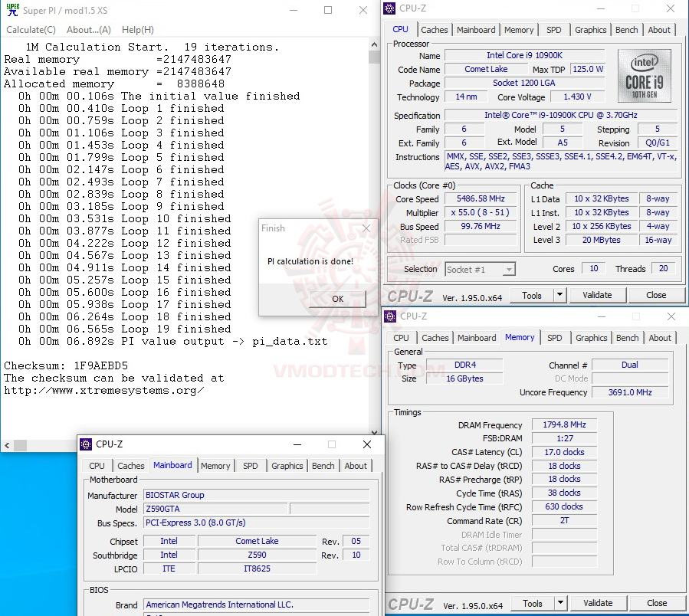
Task: Click the Row Refresh Cycle Time 630 clocks value
Action: point(564,506)
